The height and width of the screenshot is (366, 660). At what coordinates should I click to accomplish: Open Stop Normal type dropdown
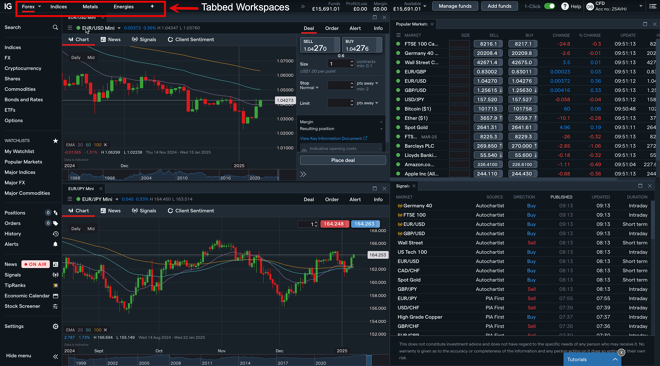point(309,88)
